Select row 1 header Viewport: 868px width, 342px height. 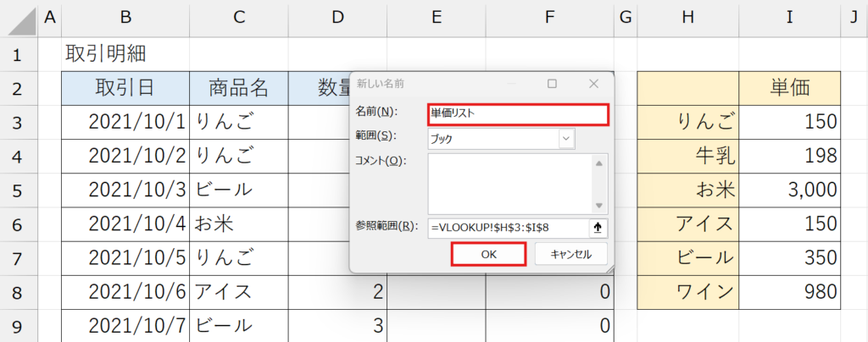tap(19, 54)
